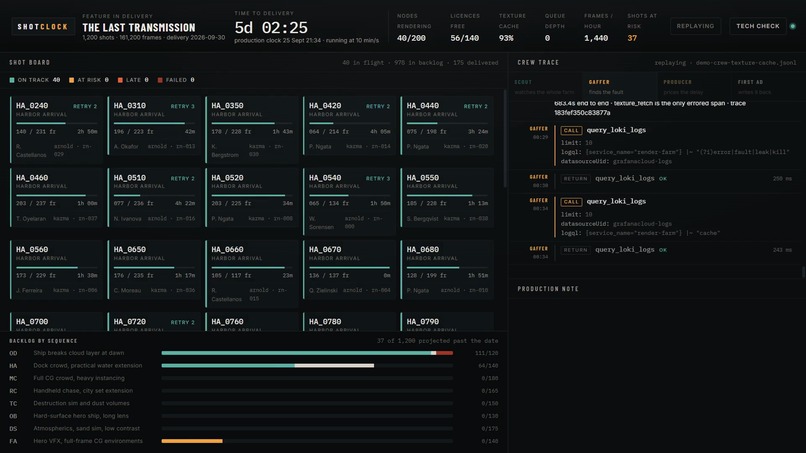Click FA sequence backlog progress bar

point(307,441)
